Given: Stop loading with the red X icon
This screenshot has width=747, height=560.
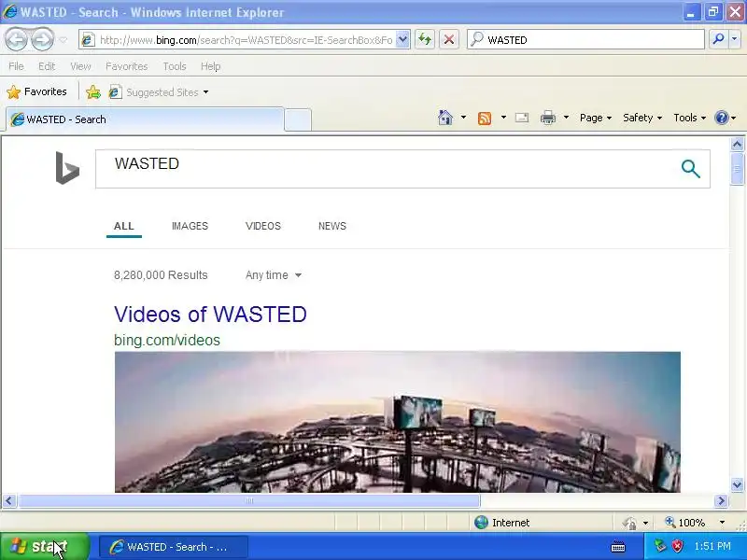Looking at the screenshot, I should (449, 40).
